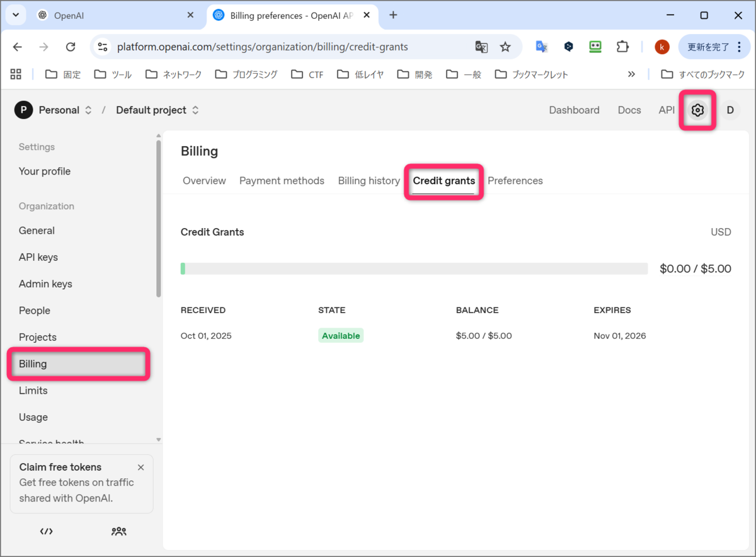Switch to the Payment methods tab
Image resolution: width=756 pixels, height=557 pixels.
click(x=282, y=181)
